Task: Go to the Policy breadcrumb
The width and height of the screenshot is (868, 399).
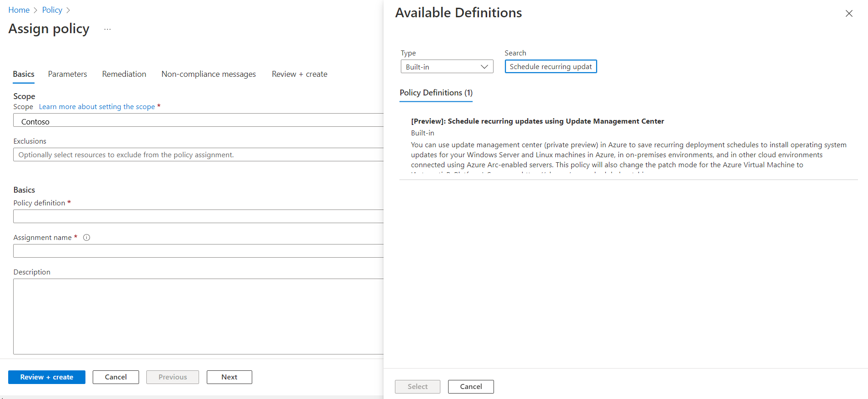Action: (x=52, y=10)
